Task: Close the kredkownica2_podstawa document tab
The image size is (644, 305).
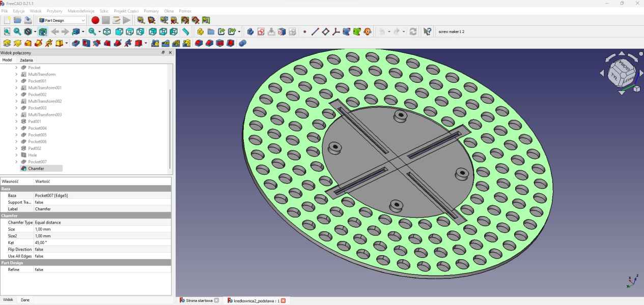Action: coord(283,300)
